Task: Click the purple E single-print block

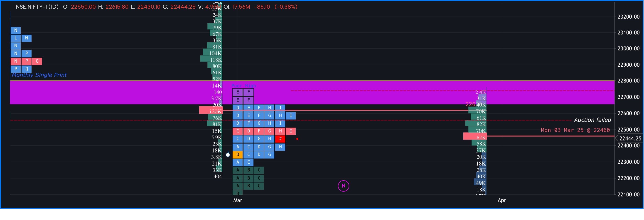Action: click(238, 92)
